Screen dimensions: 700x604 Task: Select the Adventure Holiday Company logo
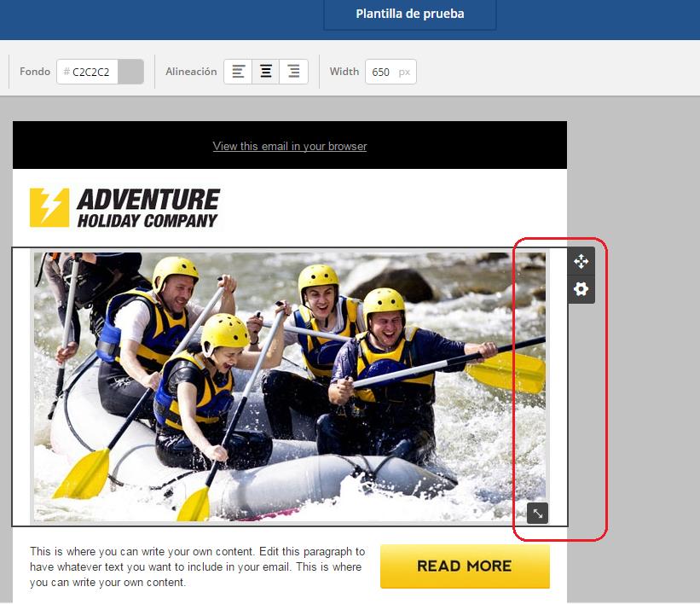124,208
